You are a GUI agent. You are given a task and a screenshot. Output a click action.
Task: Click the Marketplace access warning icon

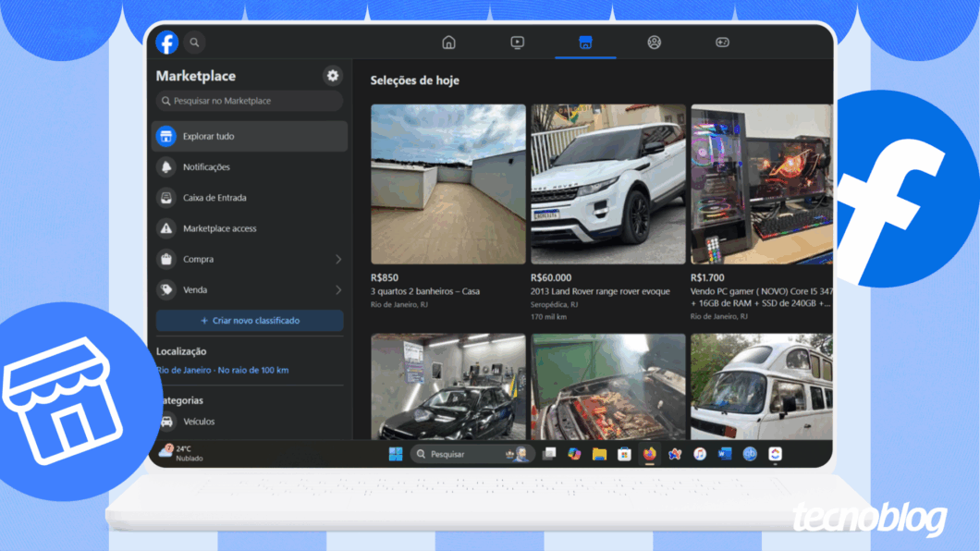coord(166,228)
